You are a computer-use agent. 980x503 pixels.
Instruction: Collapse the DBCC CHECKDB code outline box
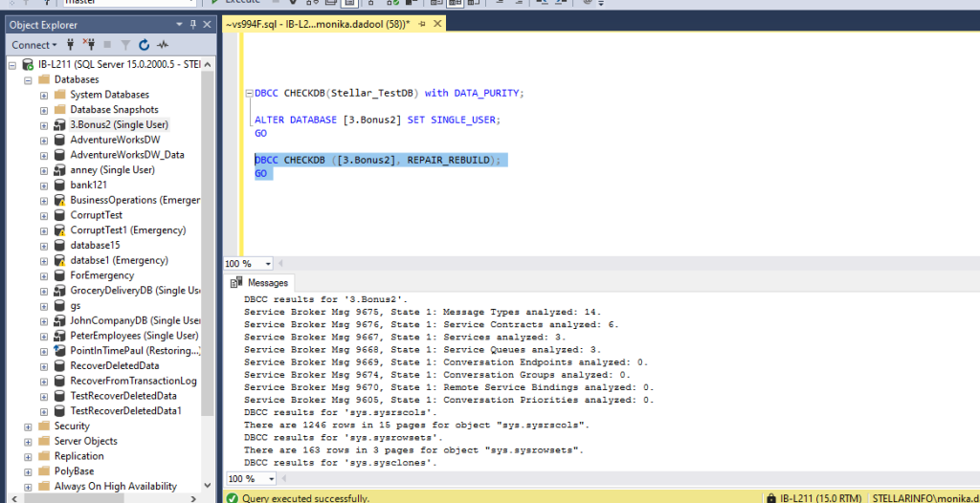[x=250, y=93]
